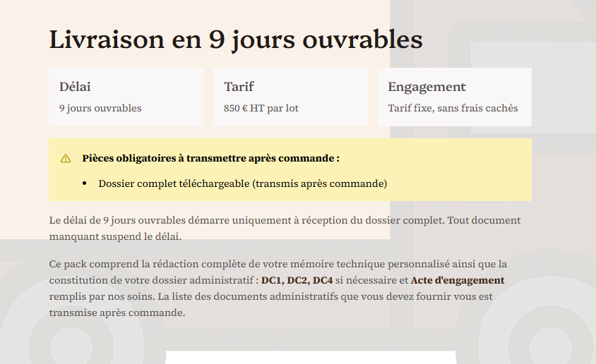The width and height of the screenshot is (596, 364).
Task: Click the paragraph starting "Ce pack comprend"
Action: [x=278, y=289]
